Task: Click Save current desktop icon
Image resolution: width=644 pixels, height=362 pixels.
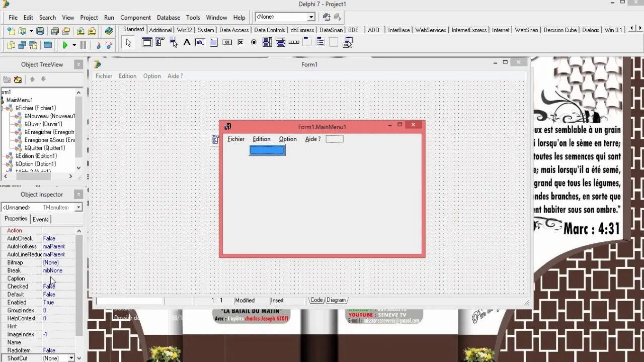Action: tap(327, 17)
